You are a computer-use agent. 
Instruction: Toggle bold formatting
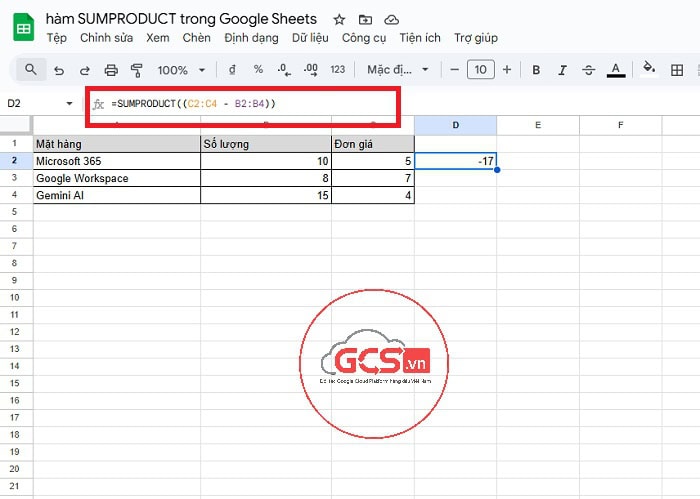pos(536,70)
